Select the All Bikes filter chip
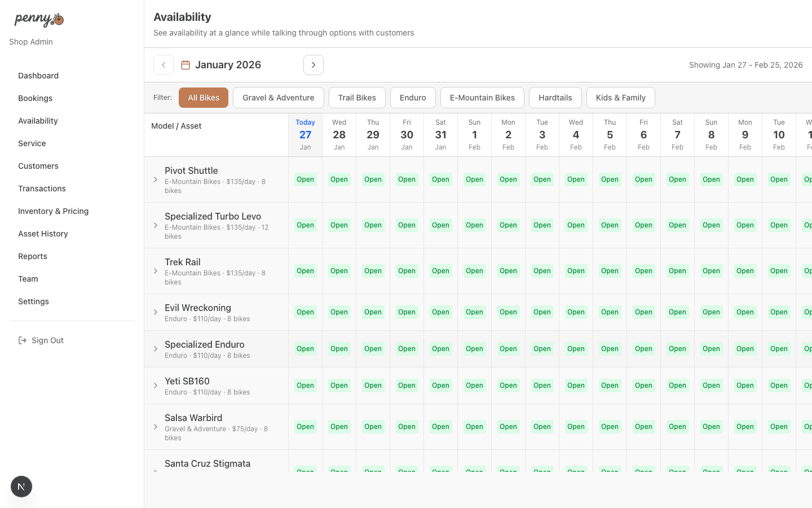The height and width of the screenshot is (508, 812). click(x=204, y=97)
